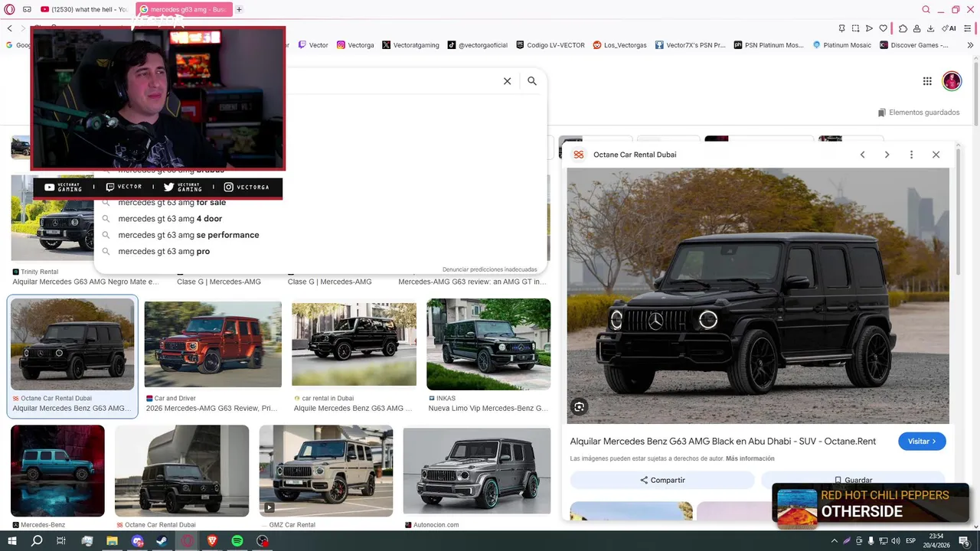Screen dimensions: 980x551
Task: Show hidden system tray icons
Action: tap(834, 541)
